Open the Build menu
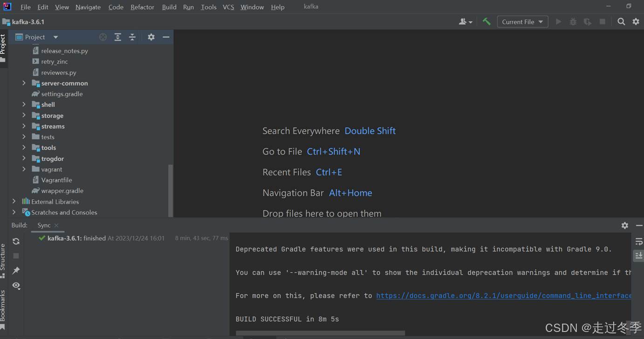The height and width of the screenshot is (339, 644). pos(169,7)
